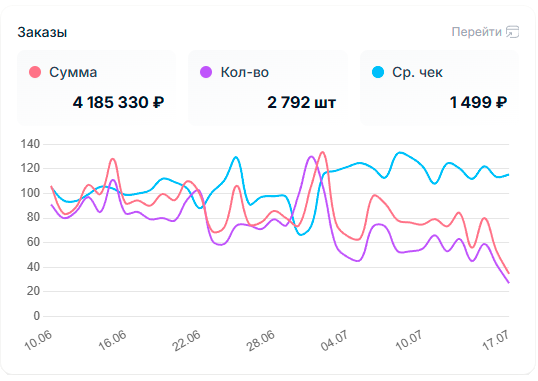Screen dimensions: 538x381
Task: Click the Перейти external window icon
Action: coord(513,32)
